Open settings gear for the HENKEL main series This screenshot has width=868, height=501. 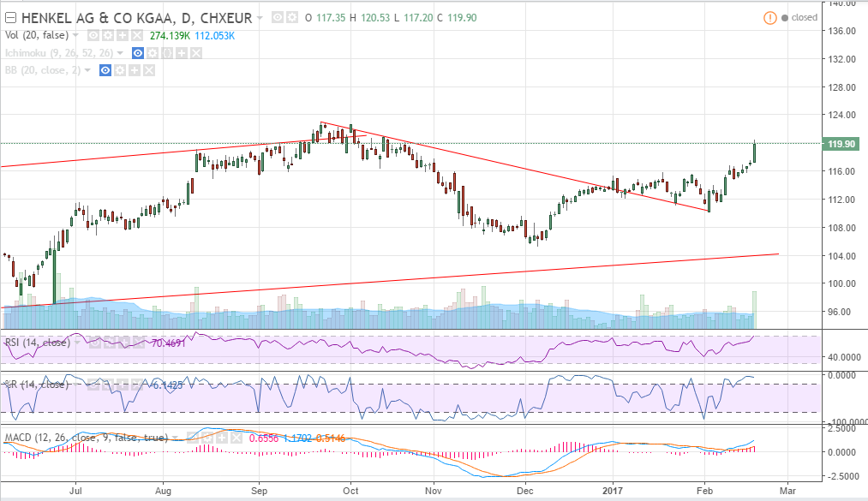pos(291,18)
